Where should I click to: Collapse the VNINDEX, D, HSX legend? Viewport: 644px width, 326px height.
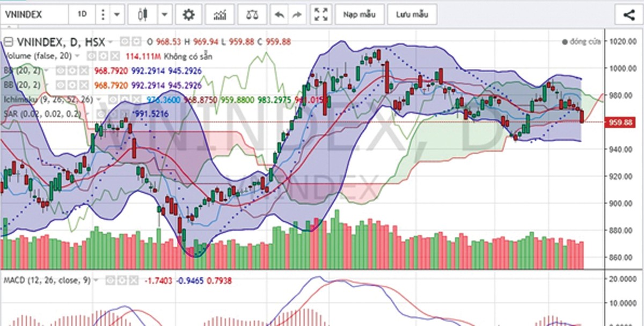click(8, 42)
